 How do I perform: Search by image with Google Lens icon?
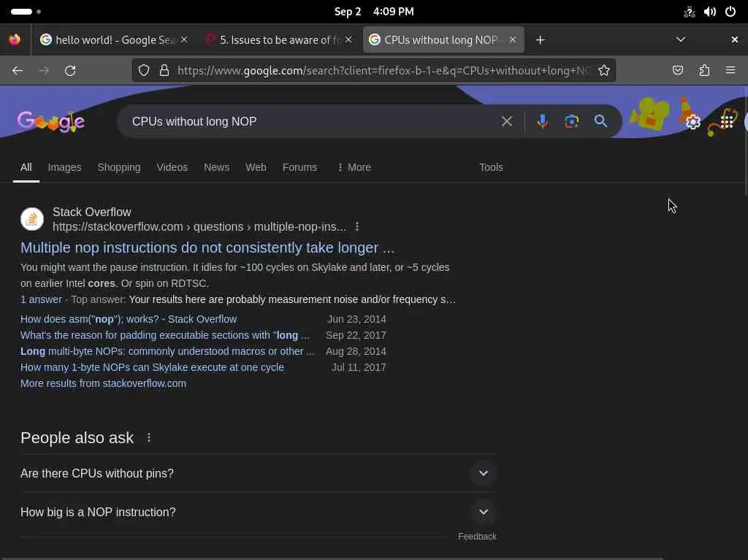[x=571, y=121]
